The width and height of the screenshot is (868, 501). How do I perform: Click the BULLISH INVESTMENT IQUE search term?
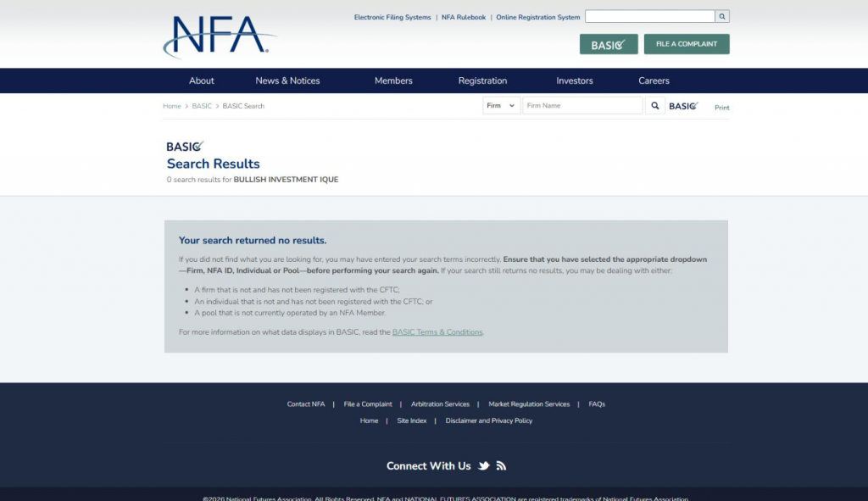[286, 180]
